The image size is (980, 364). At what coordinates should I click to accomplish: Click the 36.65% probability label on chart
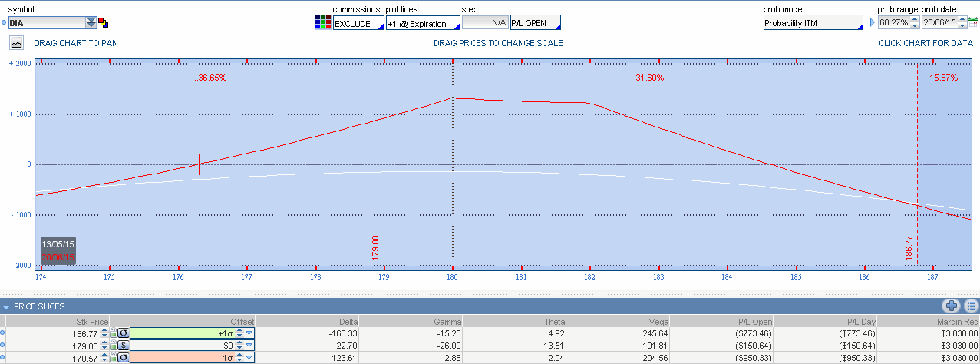pos(211,78)
